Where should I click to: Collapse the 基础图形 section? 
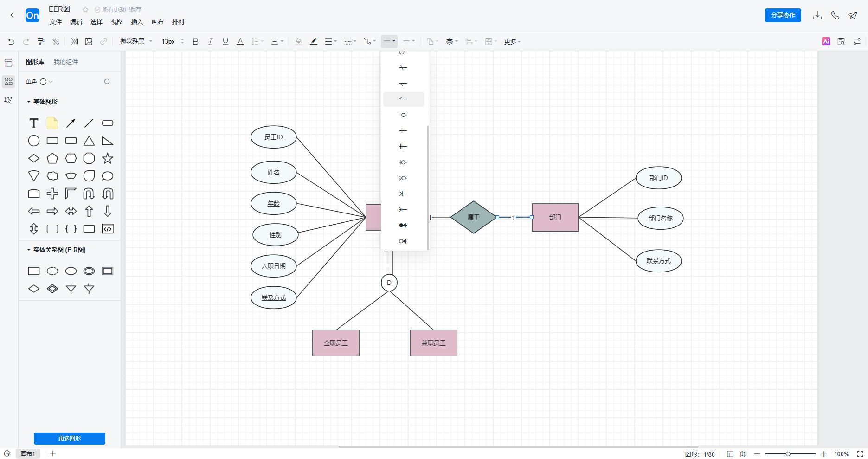tap(29, 102)
